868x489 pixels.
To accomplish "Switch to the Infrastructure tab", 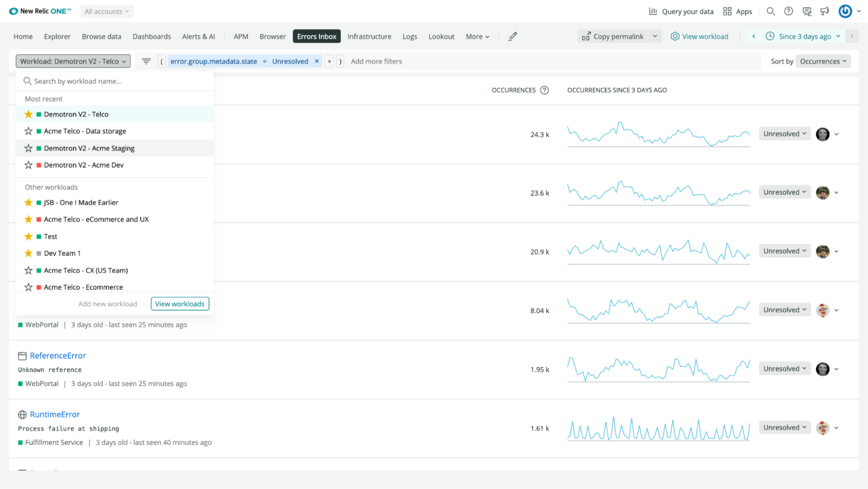I will tap(369, 36).
